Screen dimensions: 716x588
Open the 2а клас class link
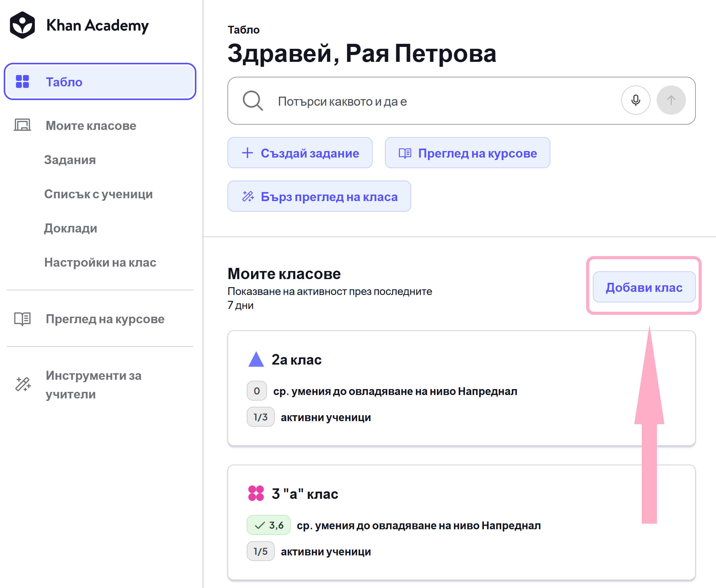296,360
